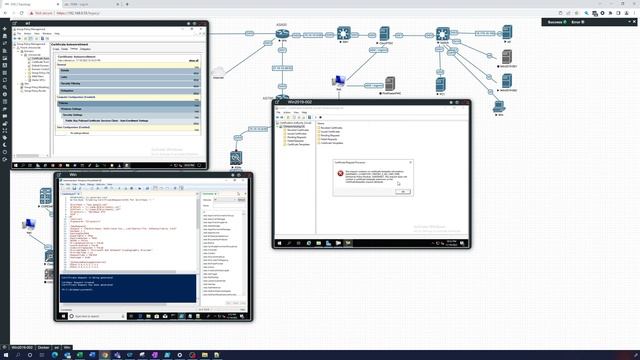Click the Name search field in Commands pane
640x360 pixels.
(x=229, y=206)
